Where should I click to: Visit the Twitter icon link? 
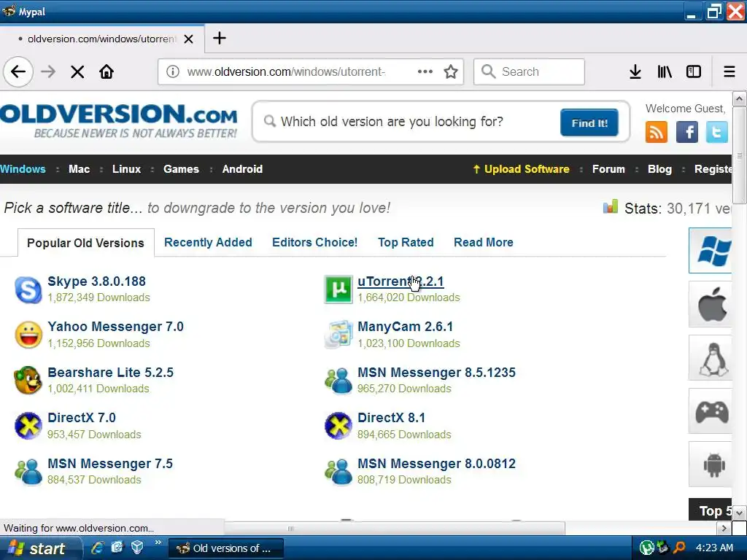716,132
